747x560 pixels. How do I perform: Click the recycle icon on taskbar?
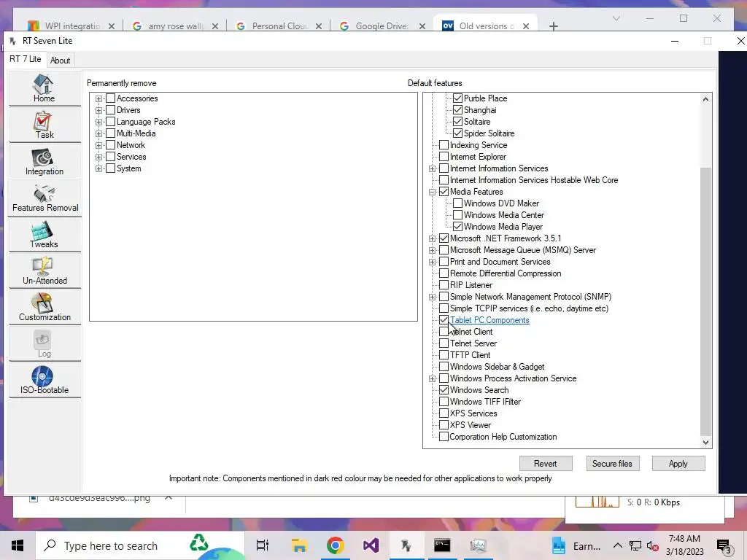pyautogui.click(x=198, y=542)
